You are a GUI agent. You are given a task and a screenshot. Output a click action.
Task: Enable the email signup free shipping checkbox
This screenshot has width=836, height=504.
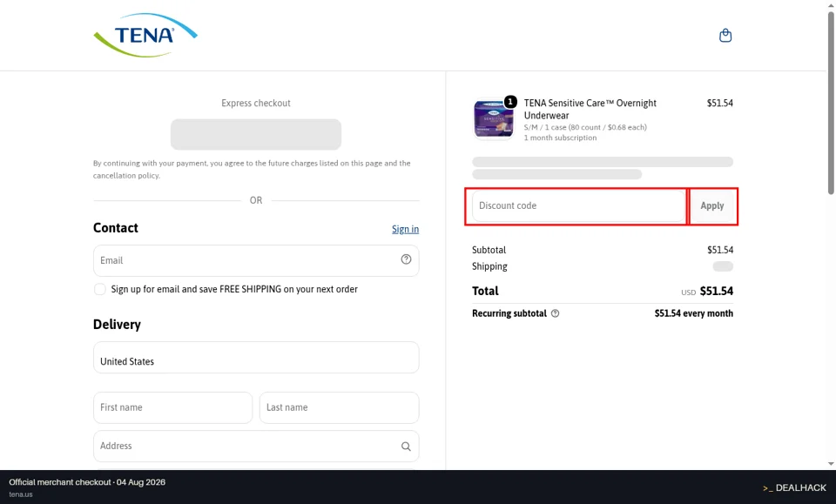pyautogui.click(x=99, y=289)
